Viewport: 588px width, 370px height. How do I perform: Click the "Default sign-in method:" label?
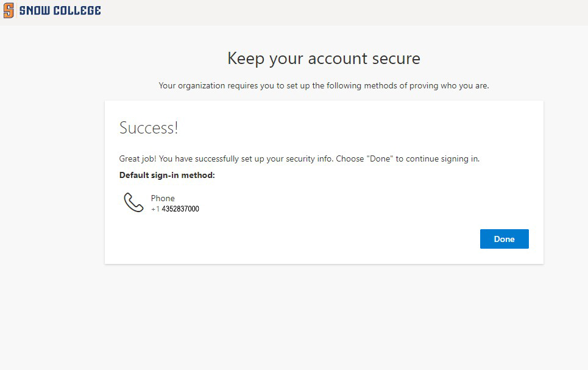[167, 176]
